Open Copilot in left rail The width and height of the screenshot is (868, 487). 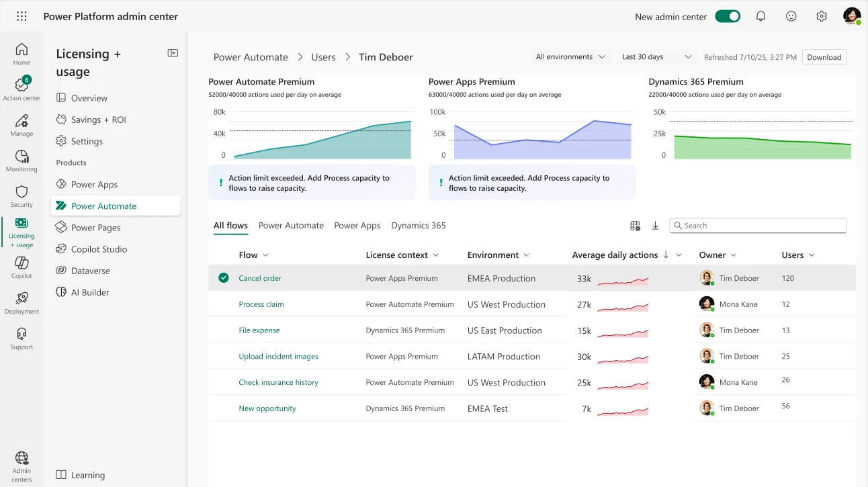pyautogui.click(x=21, y=267)
